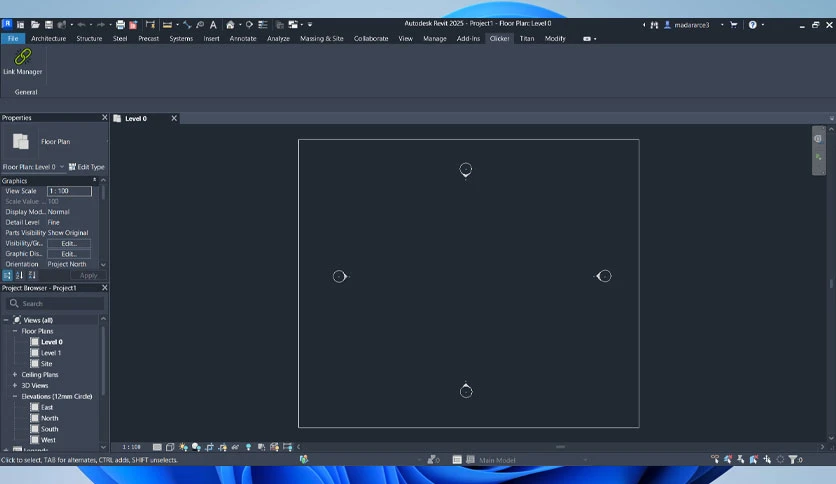Collapse the Floor Plans tree node
The image size is (836, 484).
pos(15,331)
